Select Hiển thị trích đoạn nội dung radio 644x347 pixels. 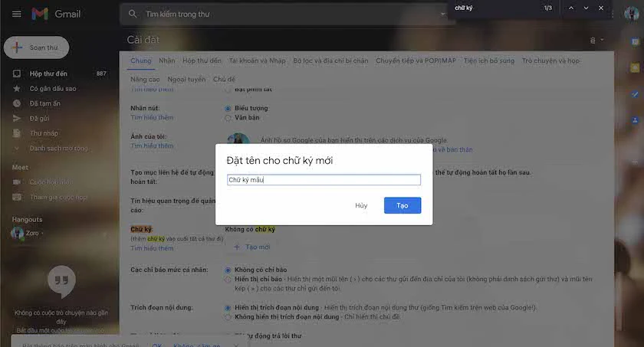coord(228,308)
